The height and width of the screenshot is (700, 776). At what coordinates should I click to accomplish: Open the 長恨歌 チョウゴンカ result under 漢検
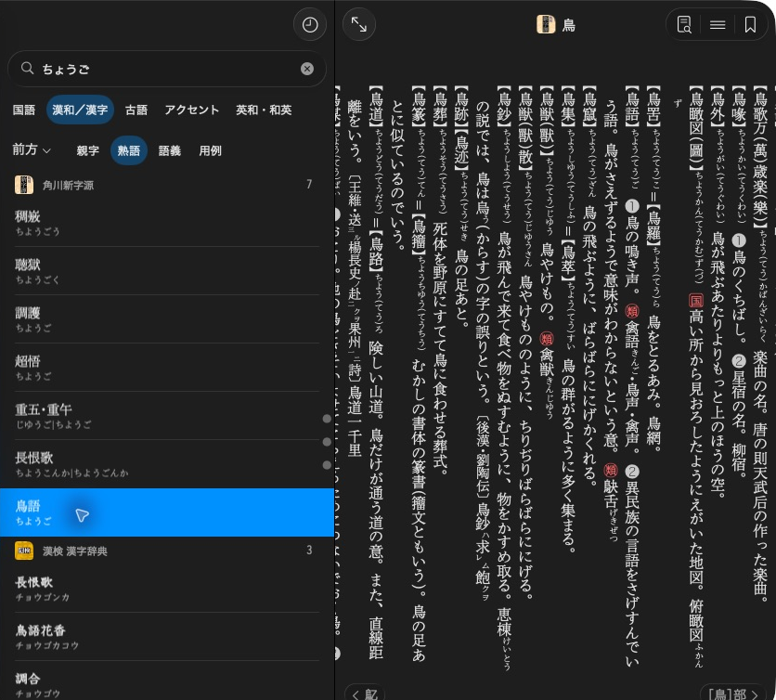tap(167, 589)
